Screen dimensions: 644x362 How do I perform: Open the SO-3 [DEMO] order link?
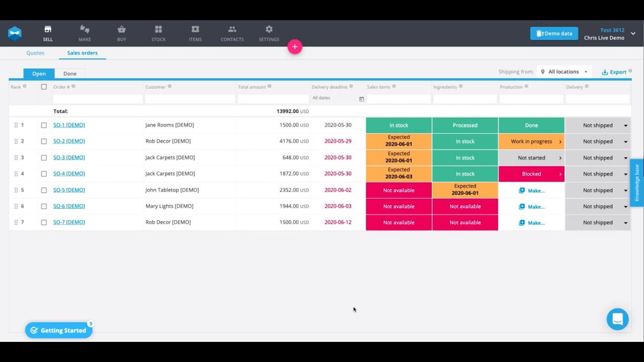tap(69, 157)
